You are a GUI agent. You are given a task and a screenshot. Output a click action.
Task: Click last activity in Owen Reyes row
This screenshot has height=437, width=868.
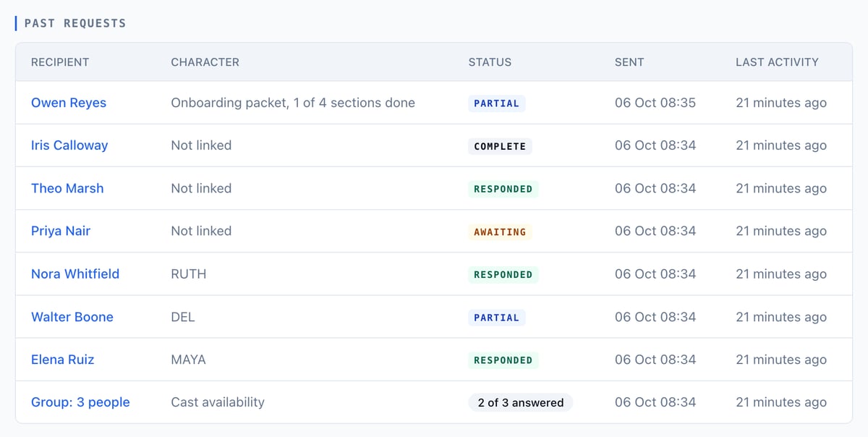pos(781,103)
